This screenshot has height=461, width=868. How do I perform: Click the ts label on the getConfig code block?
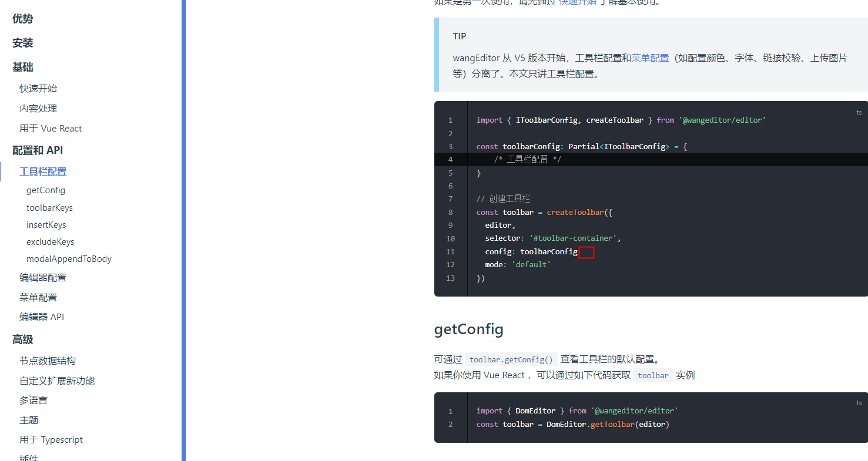point(859,403)
